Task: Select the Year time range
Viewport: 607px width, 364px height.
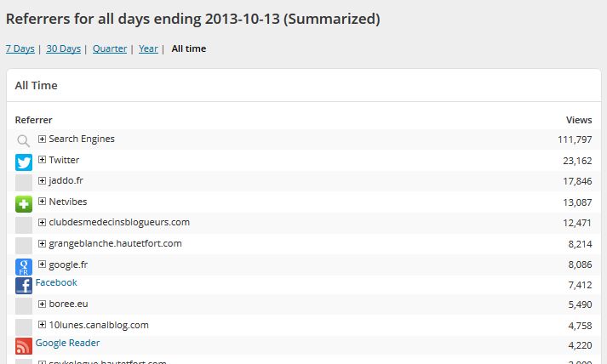Action: tap(148, 48)
